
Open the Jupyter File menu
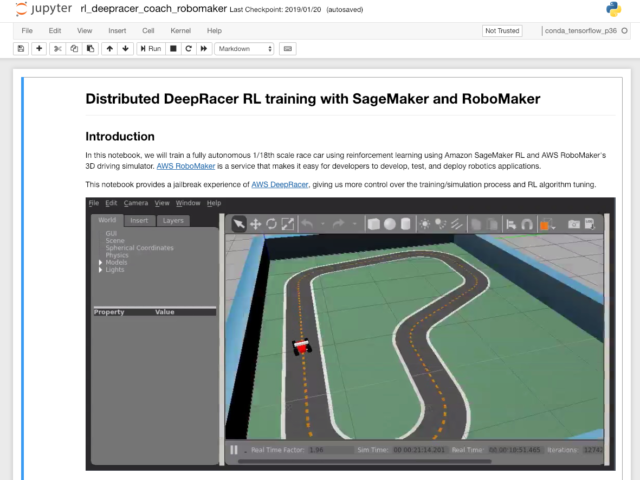(27, 31)
